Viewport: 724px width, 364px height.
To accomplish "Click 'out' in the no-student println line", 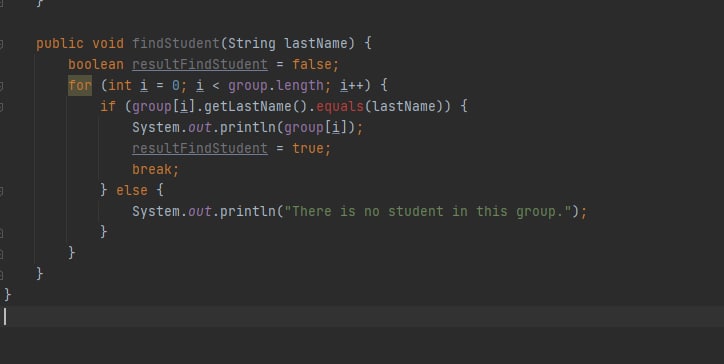I will pos(199,212).
